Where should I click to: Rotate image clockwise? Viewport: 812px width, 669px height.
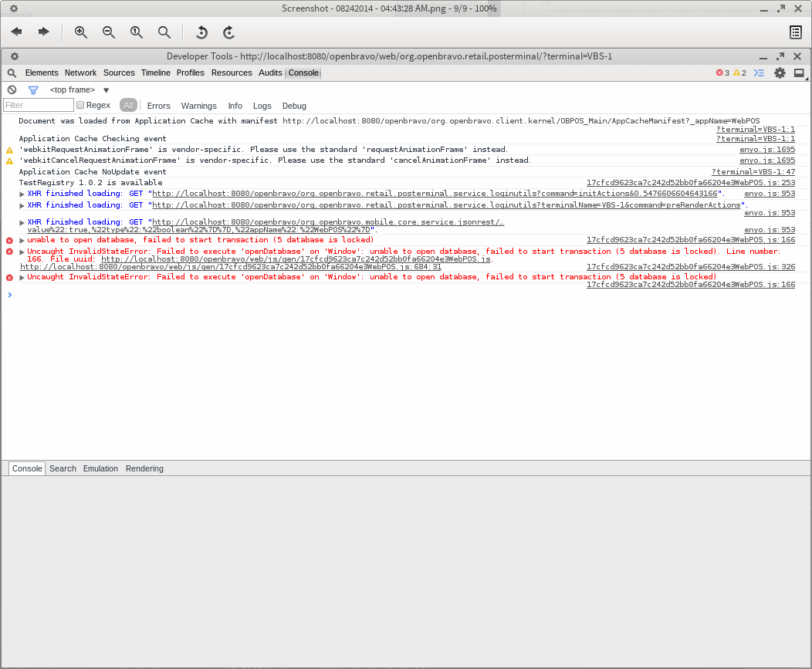coord(228,32)
